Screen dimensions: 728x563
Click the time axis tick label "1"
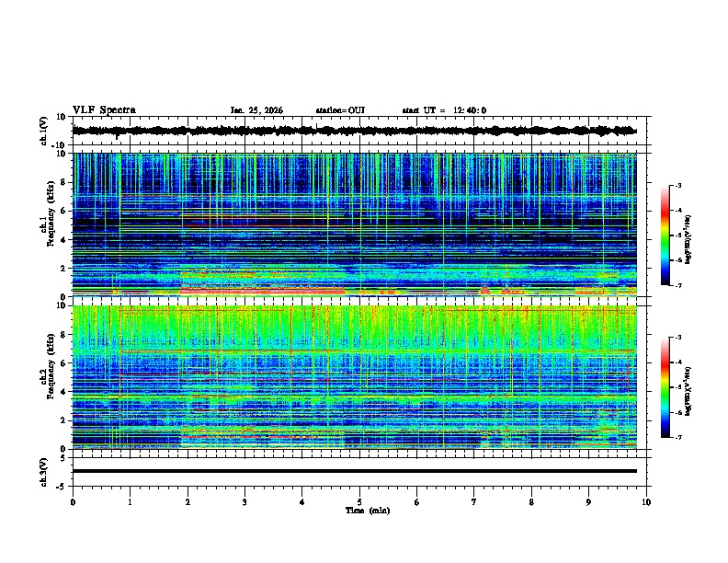[130, 502]
